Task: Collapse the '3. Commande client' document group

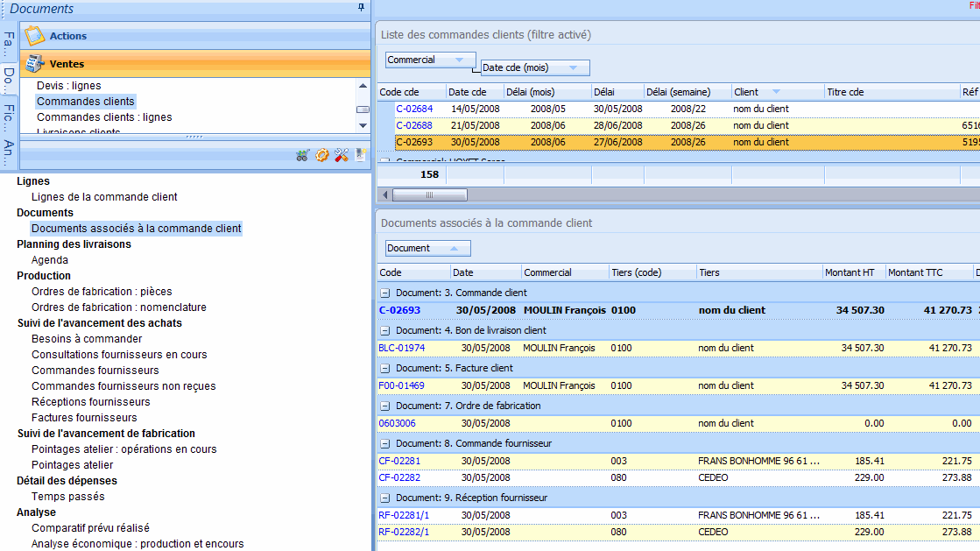Action: click(x=384, y=293)
